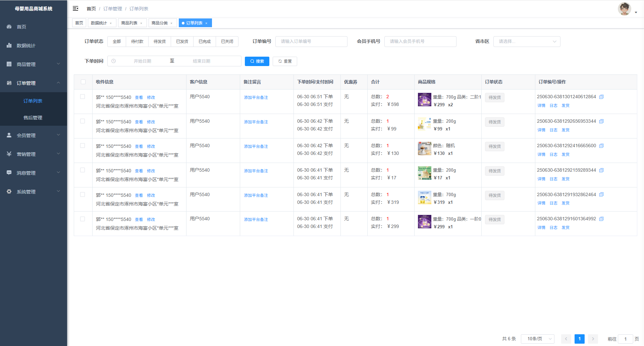The height and width of the screenshot is (346, 644).
Task: Collapse the sidebar with the hamburger icon
Action: (75, 8)
